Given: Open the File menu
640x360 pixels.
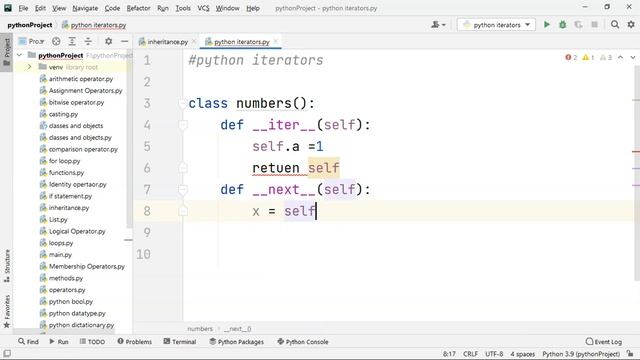Looking at the screenshot, I should pos(23,8).
